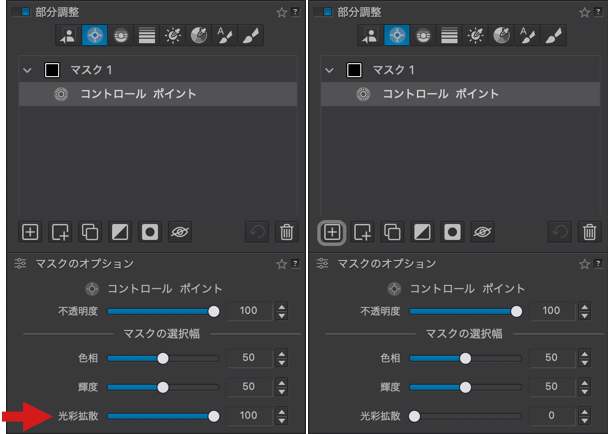This screenshot has width=608, height=434.
Task: Select plain Brush tool in right panel
Action: (553, 36)
